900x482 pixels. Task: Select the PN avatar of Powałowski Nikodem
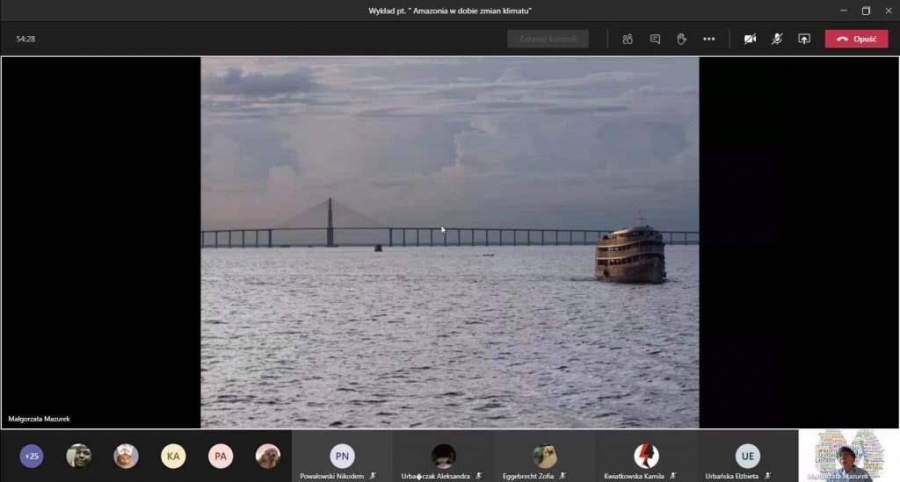pos(342,456)
